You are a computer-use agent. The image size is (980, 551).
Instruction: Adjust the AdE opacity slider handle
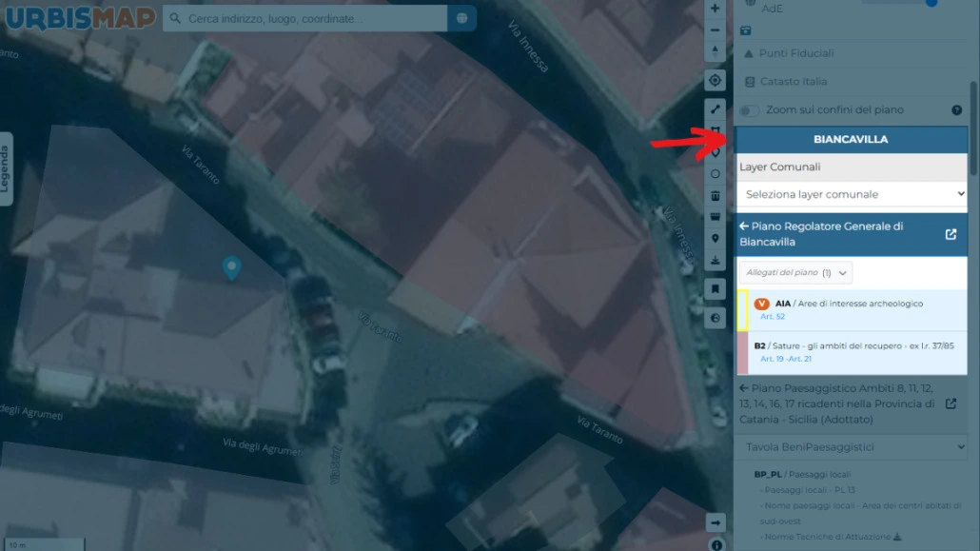(931, 3)
